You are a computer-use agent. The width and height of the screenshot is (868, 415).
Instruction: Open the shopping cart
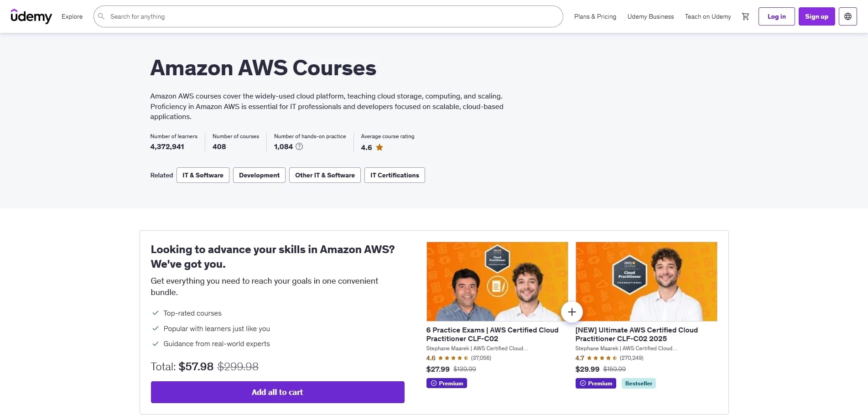pyautogui.click(x=745, y=16)
